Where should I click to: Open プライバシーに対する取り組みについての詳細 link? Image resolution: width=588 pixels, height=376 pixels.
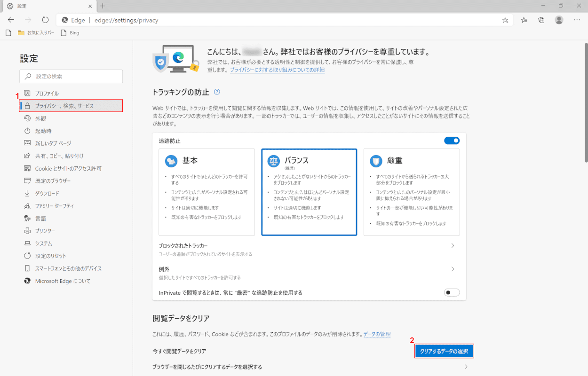coord(277,70)
